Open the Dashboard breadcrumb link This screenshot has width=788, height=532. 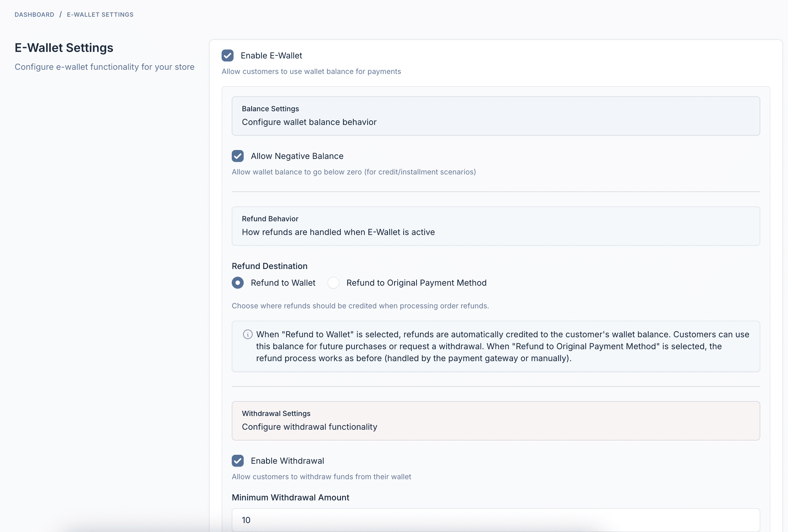(x=34, y=15)
